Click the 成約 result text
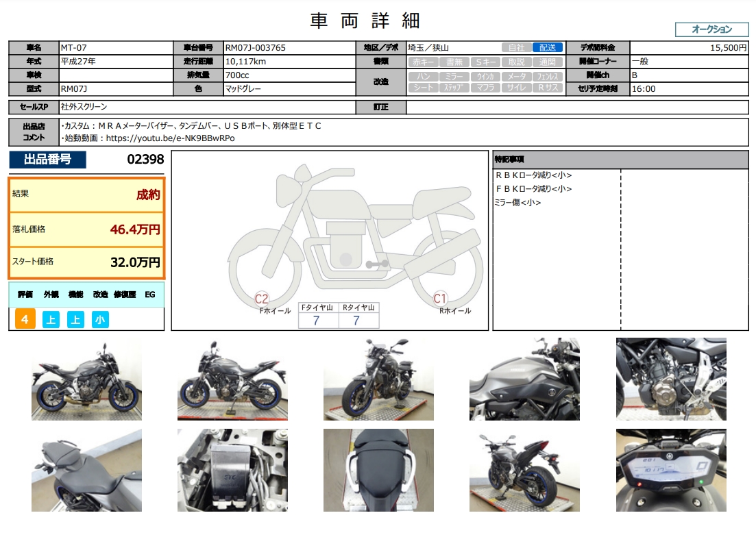 tap(148, 195)
